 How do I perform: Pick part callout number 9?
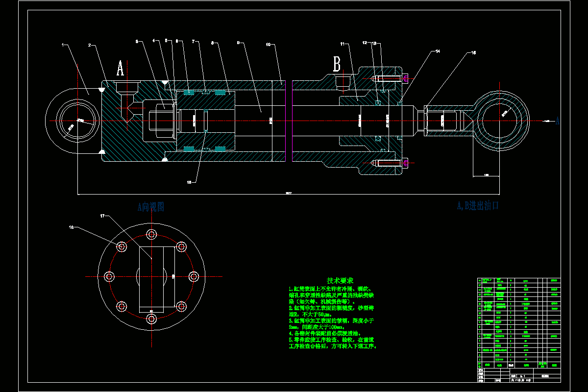tap(237, 43)
